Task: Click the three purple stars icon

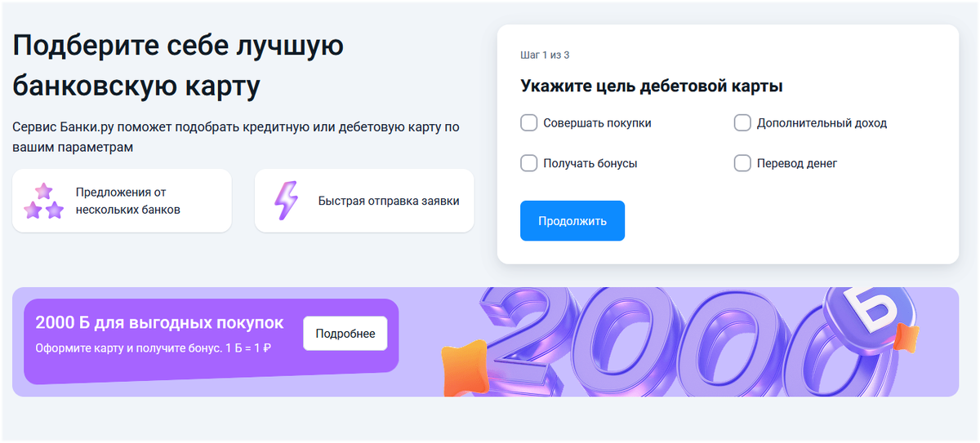Action: point(44,202)
